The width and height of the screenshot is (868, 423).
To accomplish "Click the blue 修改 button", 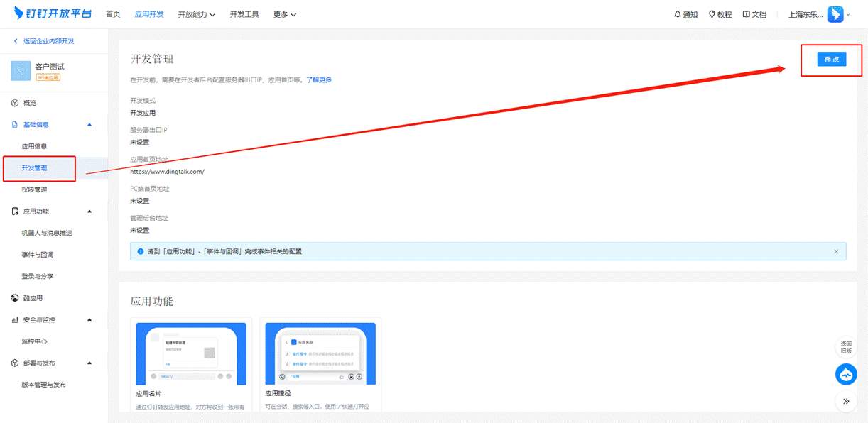I will pyautogui.click(x=832, y=60).
